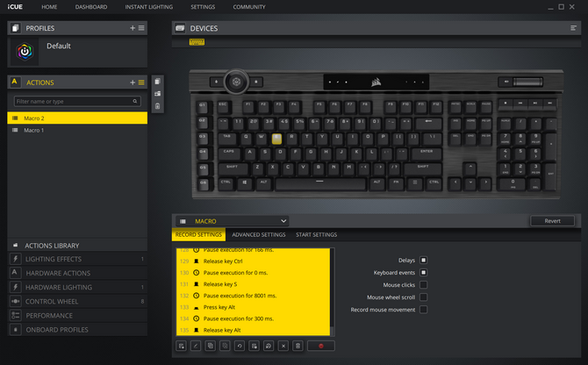Click the greyed-out icon next to copy in macro toolbar
The height and width of the screenshot is (365, 588).
(x=225, y=346)
